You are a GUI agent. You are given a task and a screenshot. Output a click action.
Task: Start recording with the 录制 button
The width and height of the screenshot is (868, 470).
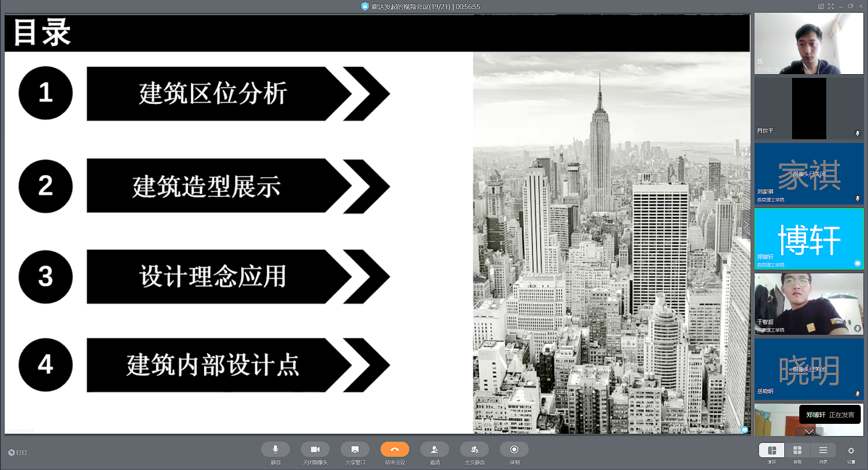tap(514, 450)
